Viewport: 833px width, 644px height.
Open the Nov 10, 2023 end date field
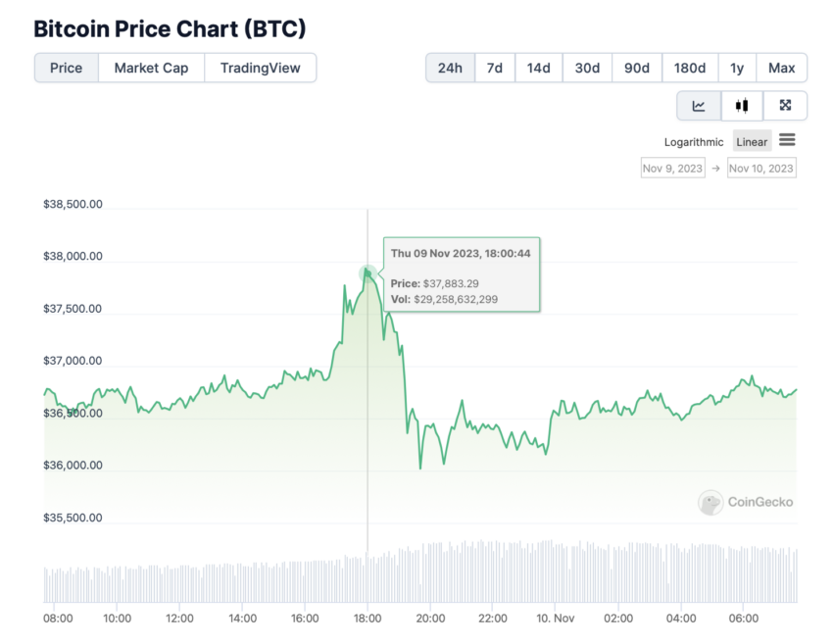pyautogui.click(x=761, y=168)
